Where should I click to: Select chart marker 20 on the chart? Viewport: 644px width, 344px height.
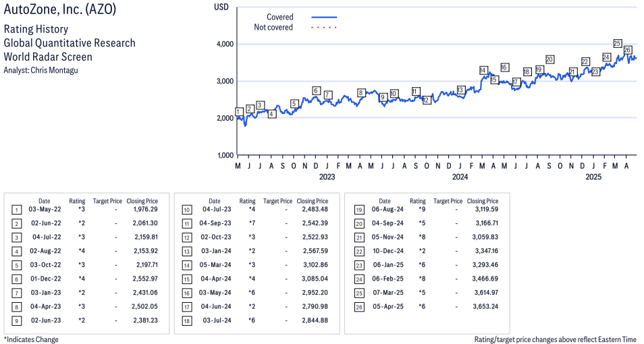point(549,59)
